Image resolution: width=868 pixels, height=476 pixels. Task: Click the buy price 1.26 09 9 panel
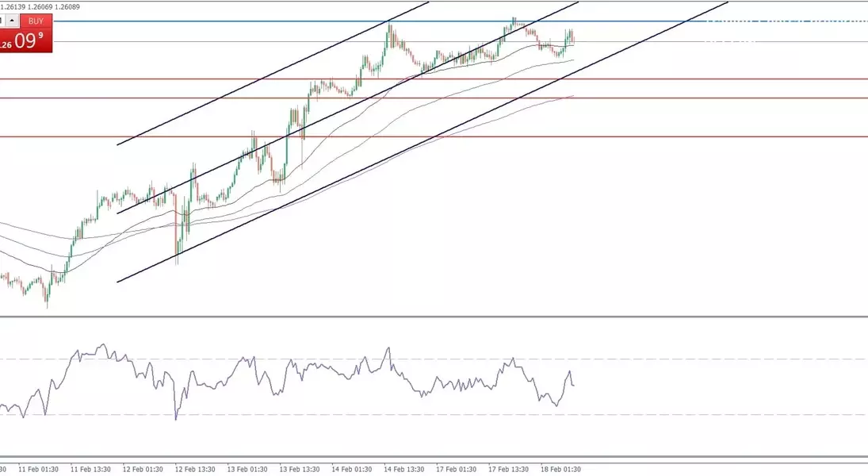coord(27,41)
